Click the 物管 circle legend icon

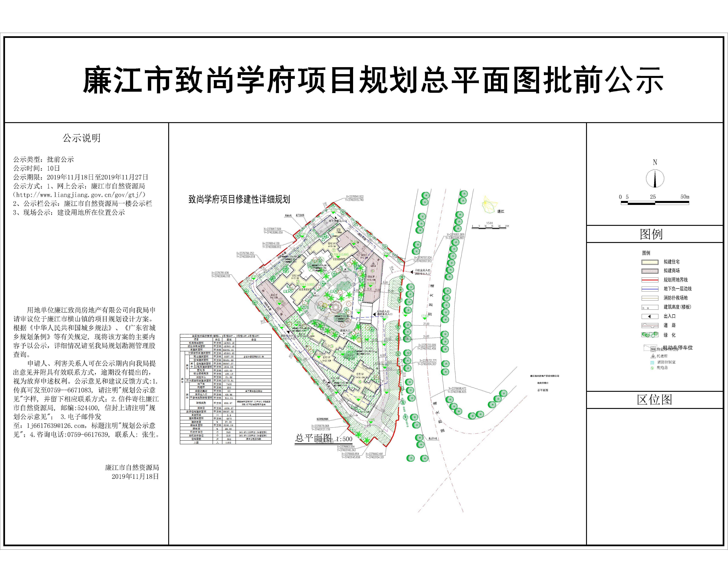pyautogui.click(x=653, y=350)
